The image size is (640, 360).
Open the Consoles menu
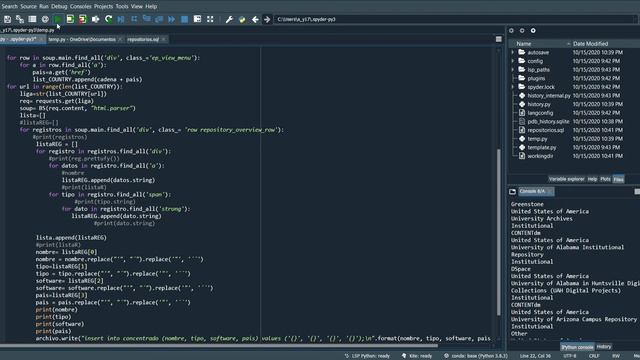point(81,6)
